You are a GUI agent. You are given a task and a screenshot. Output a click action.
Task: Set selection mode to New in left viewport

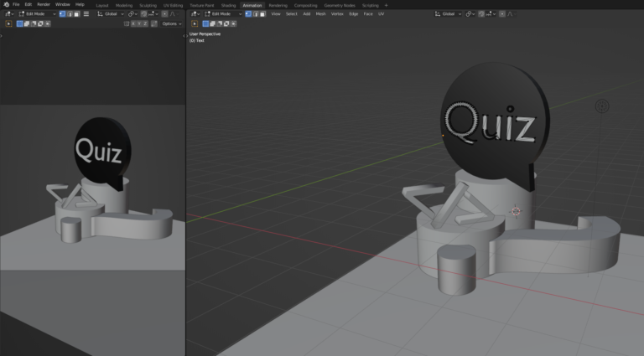(x=19, y=23)
